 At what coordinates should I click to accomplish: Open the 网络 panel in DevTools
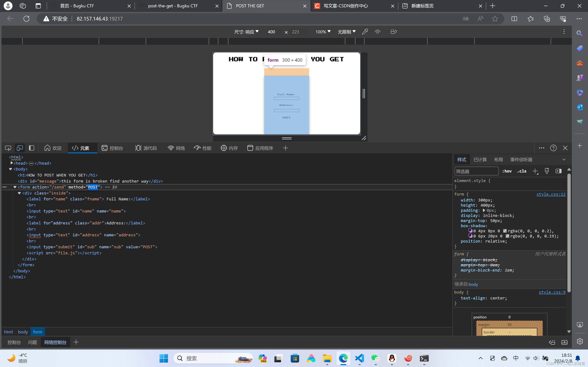pos(176,148)
